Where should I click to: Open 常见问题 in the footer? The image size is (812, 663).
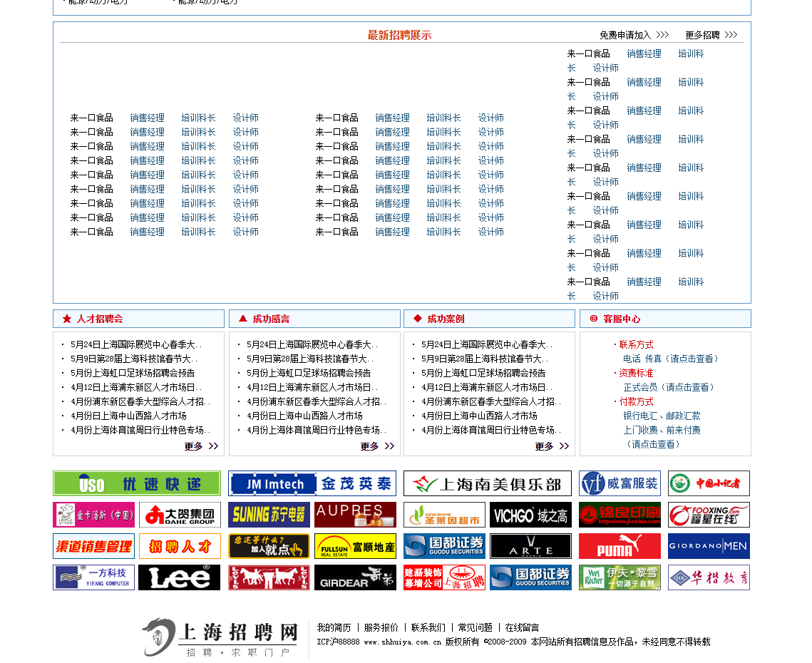pyautogui.click(x=475, y=628)
